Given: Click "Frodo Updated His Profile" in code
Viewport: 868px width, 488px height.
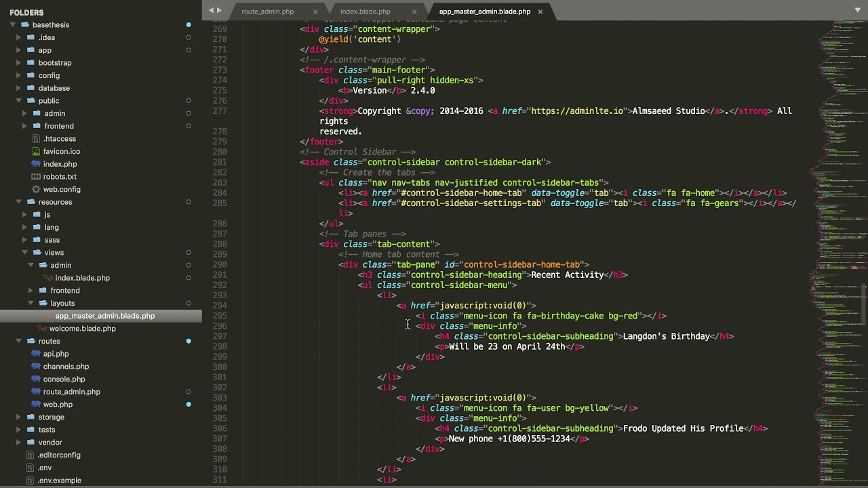Looking at the screenshot, I should 683,428.
